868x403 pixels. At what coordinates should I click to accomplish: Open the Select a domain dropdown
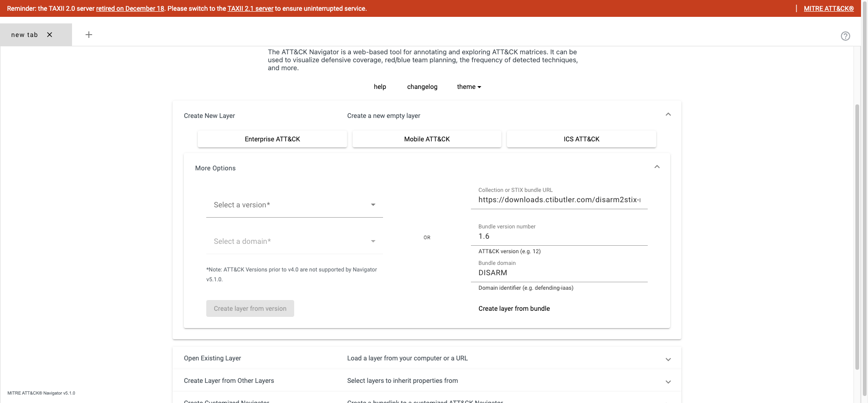pos(294,242)
